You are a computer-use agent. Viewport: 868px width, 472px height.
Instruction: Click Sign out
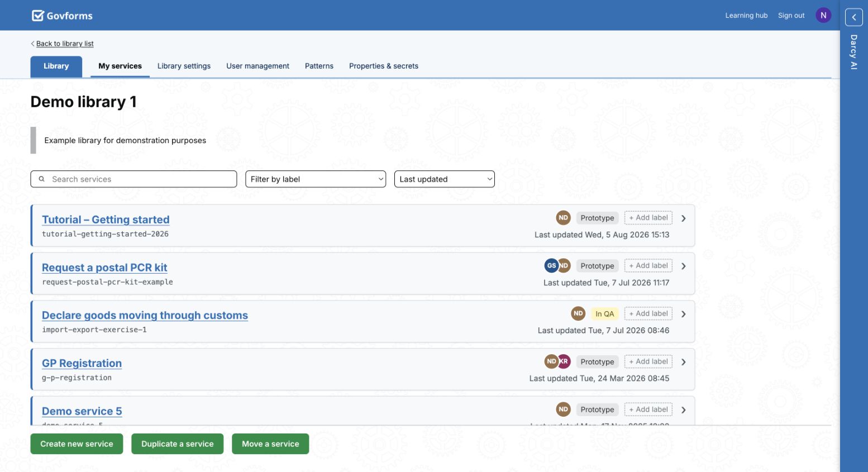coord(791,16)
